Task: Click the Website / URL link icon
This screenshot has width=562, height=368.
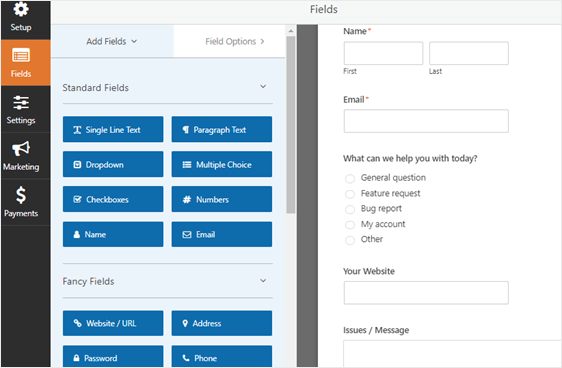Action: pos(77,323)
